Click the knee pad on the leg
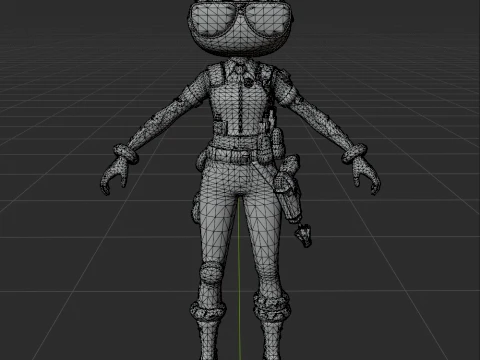This screenshot has height=360, width=480. [x=210, y=272]
